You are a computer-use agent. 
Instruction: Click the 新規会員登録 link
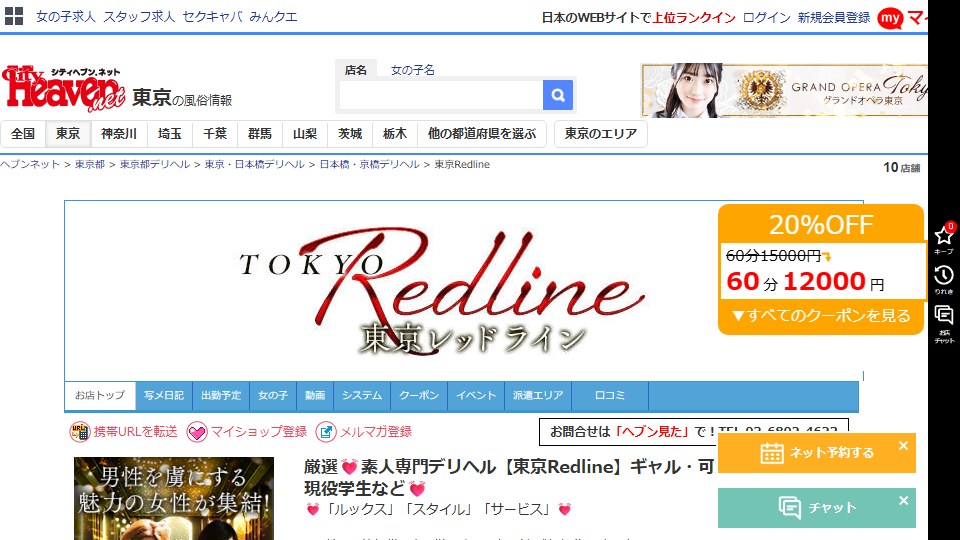834,18
